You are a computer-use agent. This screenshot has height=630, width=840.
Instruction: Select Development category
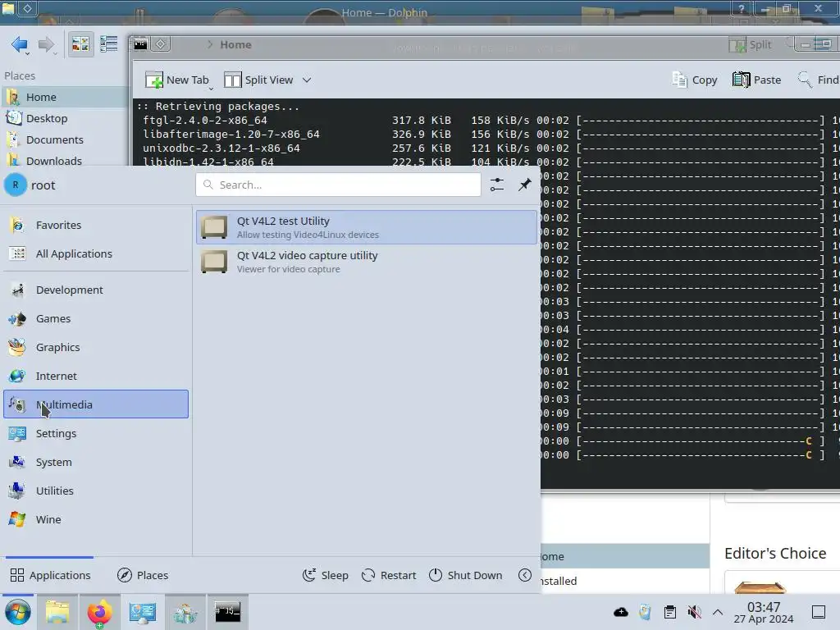point(96,290)
